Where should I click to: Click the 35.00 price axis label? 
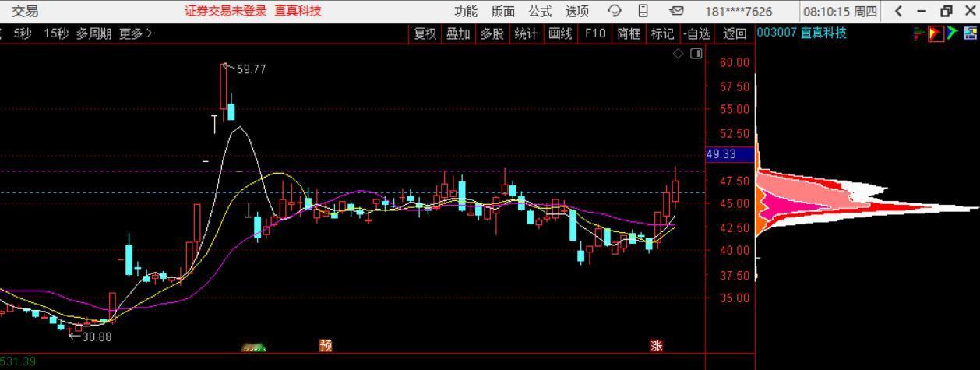(736, 298)
